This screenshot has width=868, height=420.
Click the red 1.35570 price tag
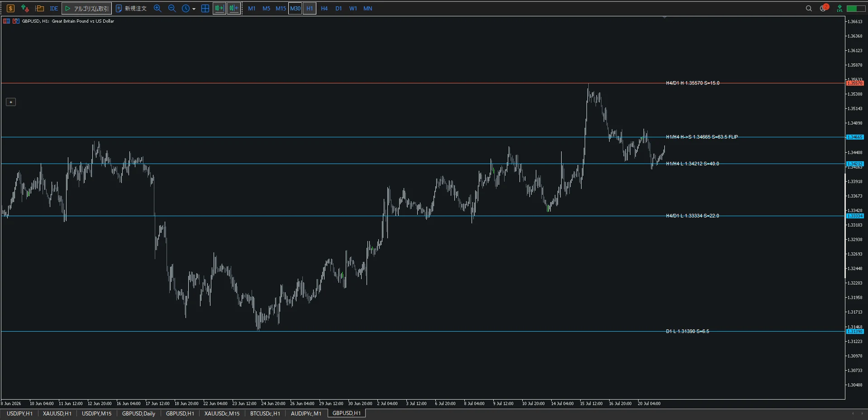click(x=855, y=83)
